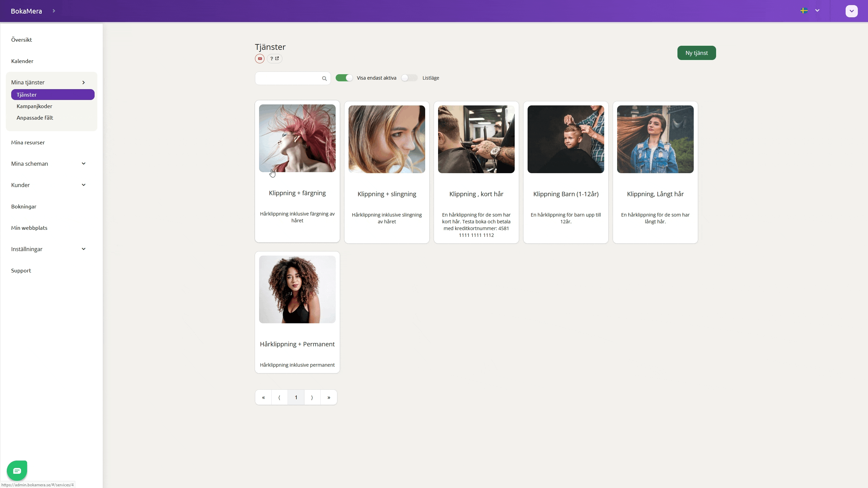868x488 pixels.
Task: Click the search magnifier icon
Action: [x=324, y=79]
